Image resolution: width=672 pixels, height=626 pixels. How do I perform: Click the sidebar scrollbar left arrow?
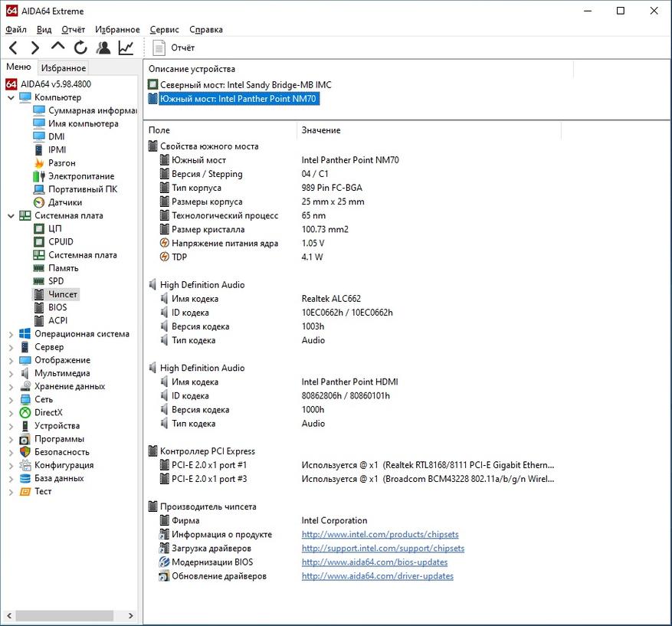pos(9,616)
